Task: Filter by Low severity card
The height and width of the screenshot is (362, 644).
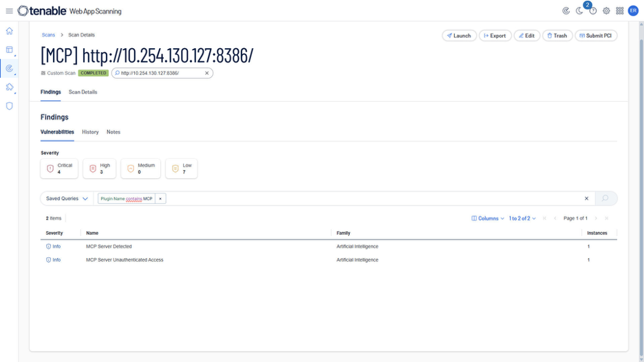Action: (181, 169)
